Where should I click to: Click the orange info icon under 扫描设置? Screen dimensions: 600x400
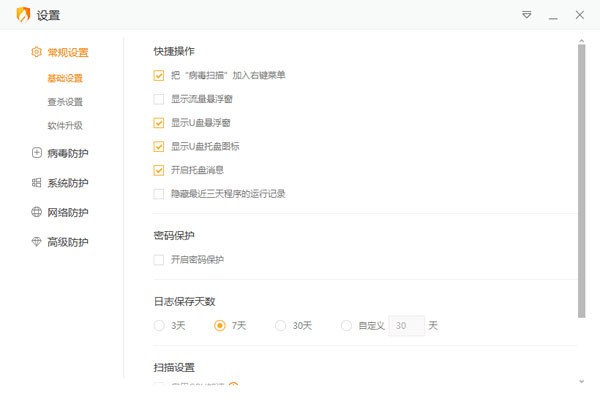(233, 385)
